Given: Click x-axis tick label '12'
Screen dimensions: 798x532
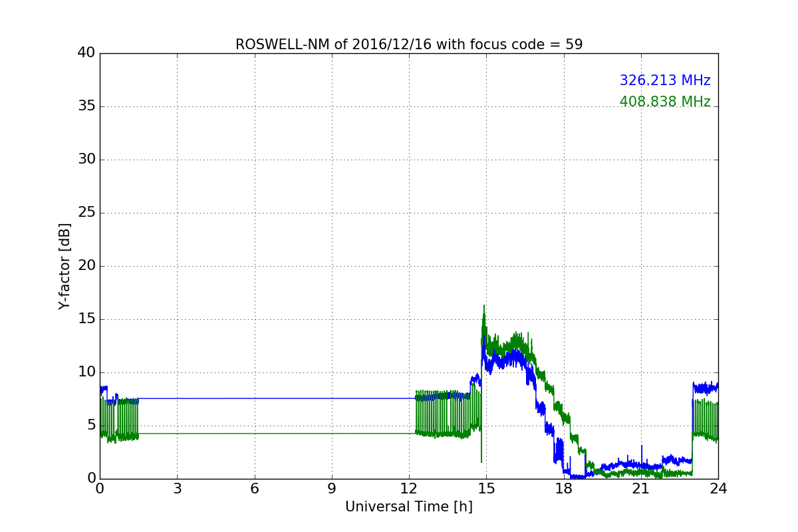Looking at the screenshot, I should (x=409, y=489).
